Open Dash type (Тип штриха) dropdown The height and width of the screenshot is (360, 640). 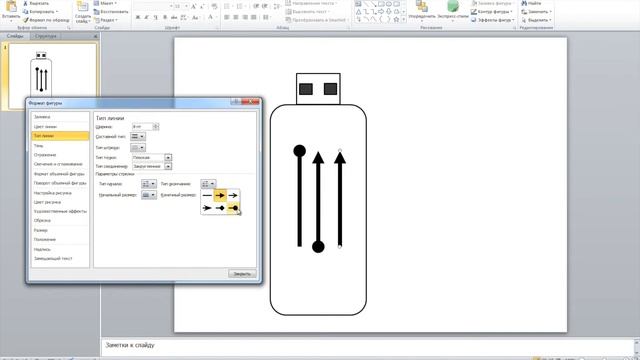click(x=138, y=147)
